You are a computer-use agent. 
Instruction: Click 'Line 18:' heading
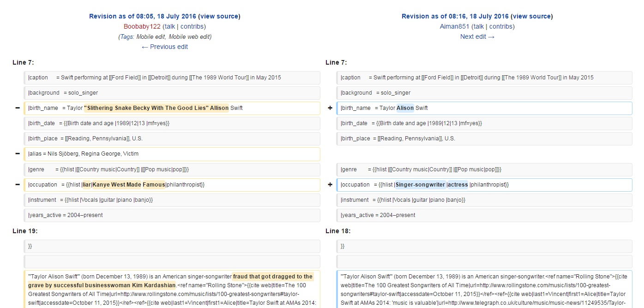pos(338,231)
